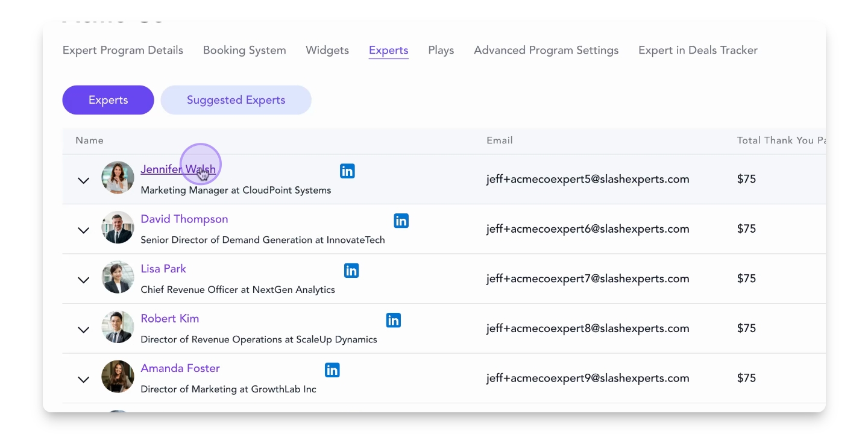Viewport: 868px width, 434px height.
Task: Open David Thompson's LinkedIn profile icon
Action: tap(401, 221)
